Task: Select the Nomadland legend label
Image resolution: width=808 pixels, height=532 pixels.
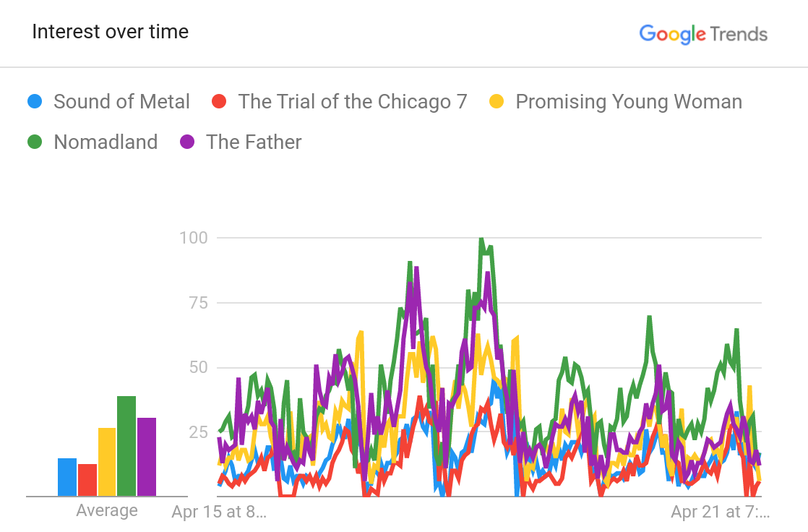Action: point(106,142)
